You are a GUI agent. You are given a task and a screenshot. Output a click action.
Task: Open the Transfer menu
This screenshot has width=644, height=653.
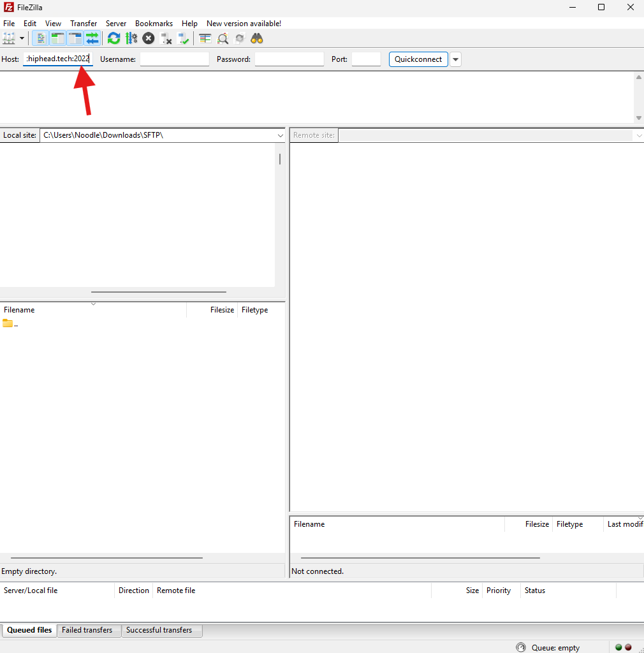(x=84, y=24)
